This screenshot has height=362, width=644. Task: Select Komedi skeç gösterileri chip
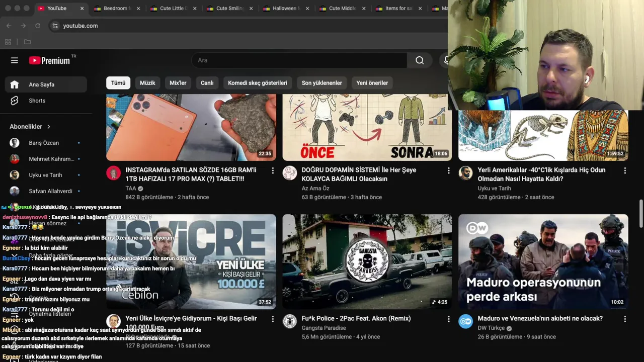point(258,83)
